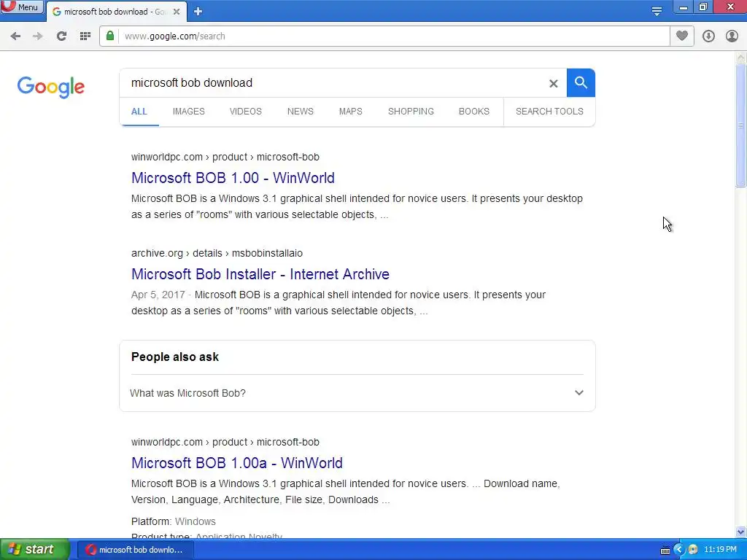The height and width of the screenshot is (560, 747).
Task: Click the green padlock security icon
Action: [x=110, y=36]
